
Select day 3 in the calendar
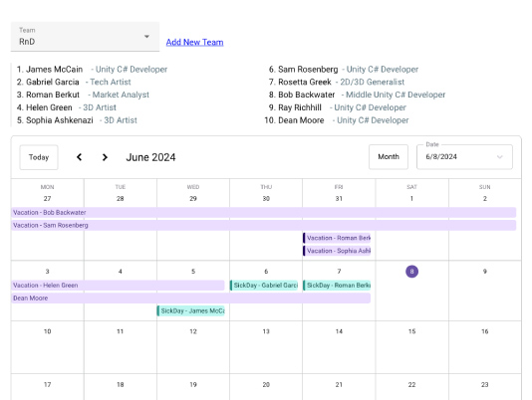pyautogui.click(x=47, y=272)
